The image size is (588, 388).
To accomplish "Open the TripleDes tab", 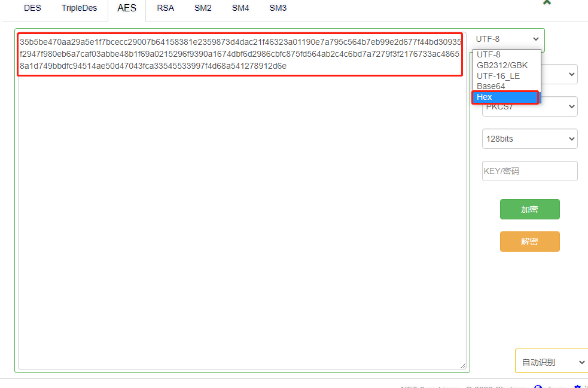I will (79, 8).
